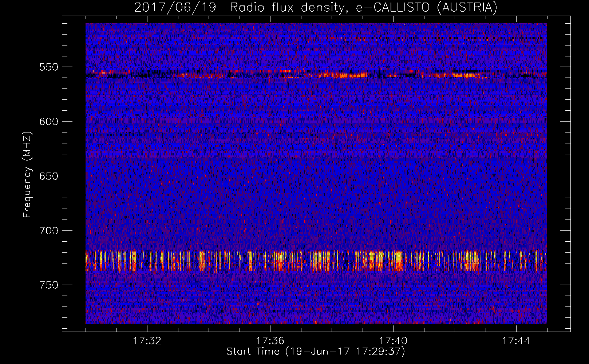Screen dimensions: 589x364
Task: Select the 650 frequency tick label
Action: coord(49,176)
